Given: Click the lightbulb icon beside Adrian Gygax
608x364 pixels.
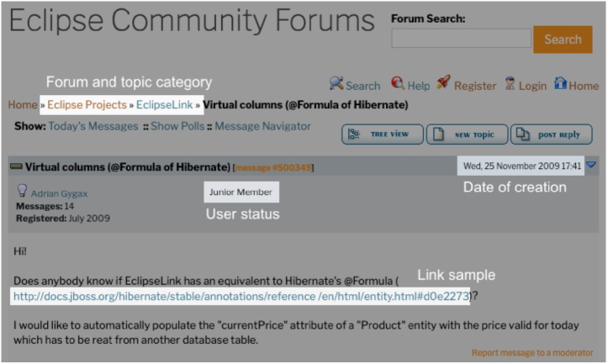Looking at the screenshot, I should (x=22, y=191).
